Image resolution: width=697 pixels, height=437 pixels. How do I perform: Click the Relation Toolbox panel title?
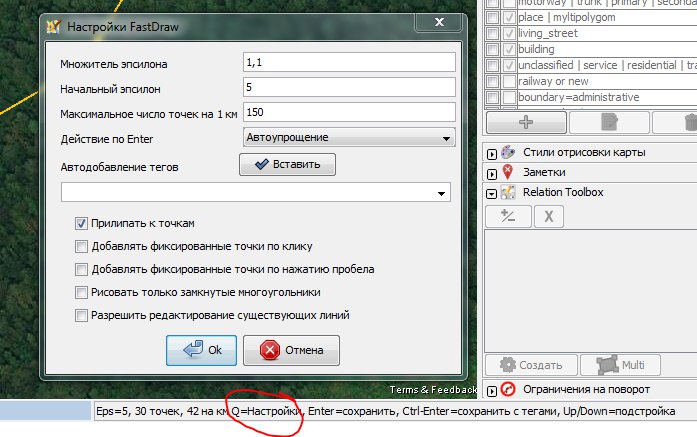click(563, 192)
